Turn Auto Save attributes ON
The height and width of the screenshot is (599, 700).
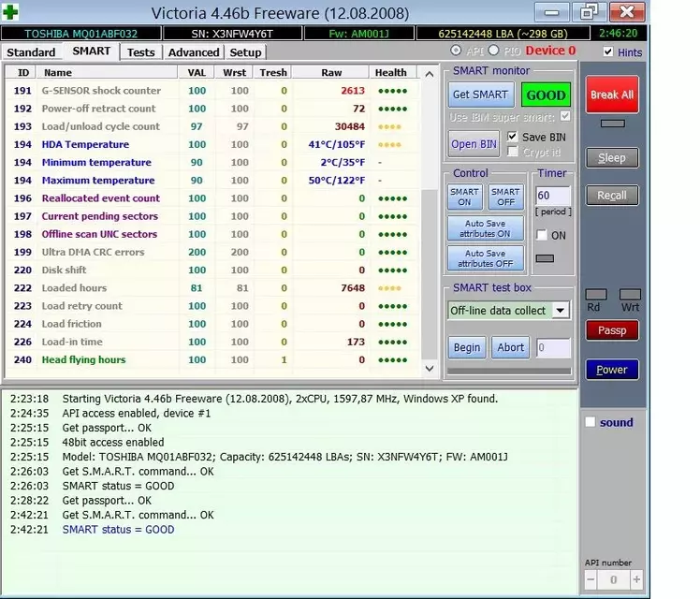(x=486, y=228)
